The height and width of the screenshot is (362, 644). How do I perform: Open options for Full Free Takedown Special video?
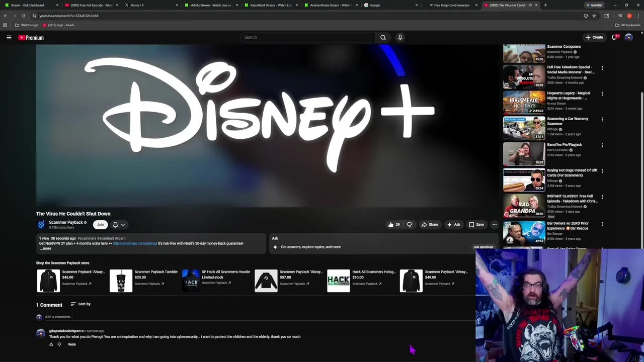coord(602,68)
